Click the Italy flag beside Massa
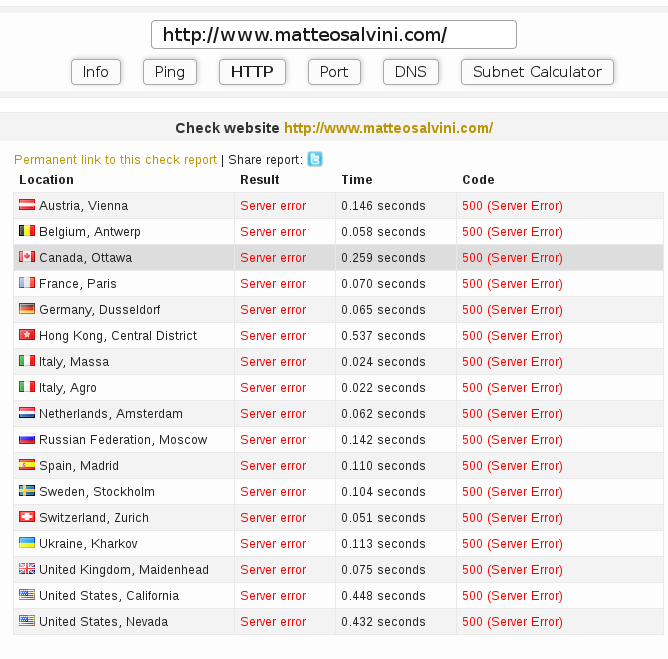The width and height of the screenshot is (668, 659). (x=27, y=361)
